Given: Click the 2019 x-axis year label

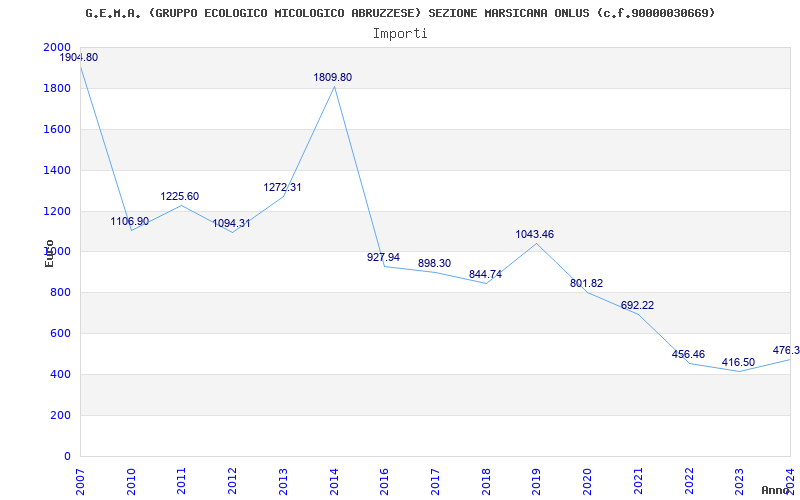Looking at the screenshot, I should click(x=537, y=480).
